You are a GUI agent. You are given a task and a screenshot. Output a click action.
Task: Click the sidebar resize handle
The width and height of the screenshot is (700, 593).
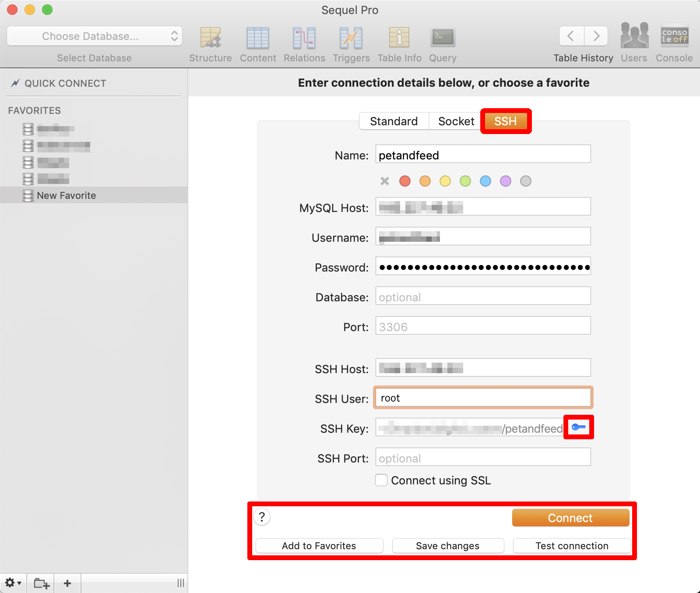[x=180, y=583]
